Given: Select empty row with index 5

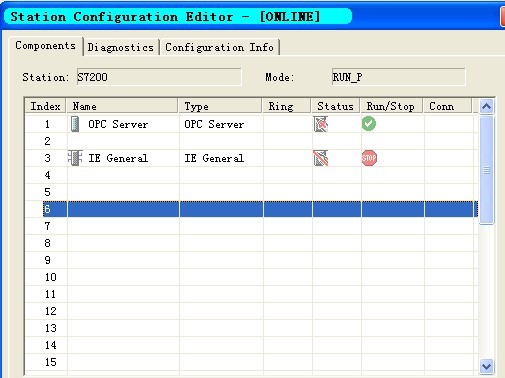Looking at the screenshot, I should (x=252, y=192).
